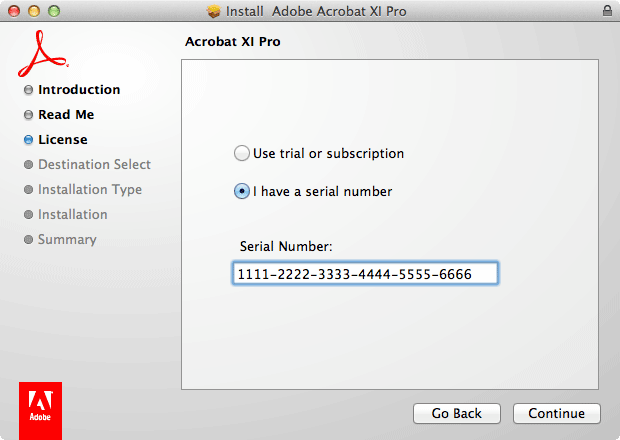Image resolution: width=620 pixels, height=440 pixels.
Task: Select the 'I have a serial number' option
Action: 242,191
